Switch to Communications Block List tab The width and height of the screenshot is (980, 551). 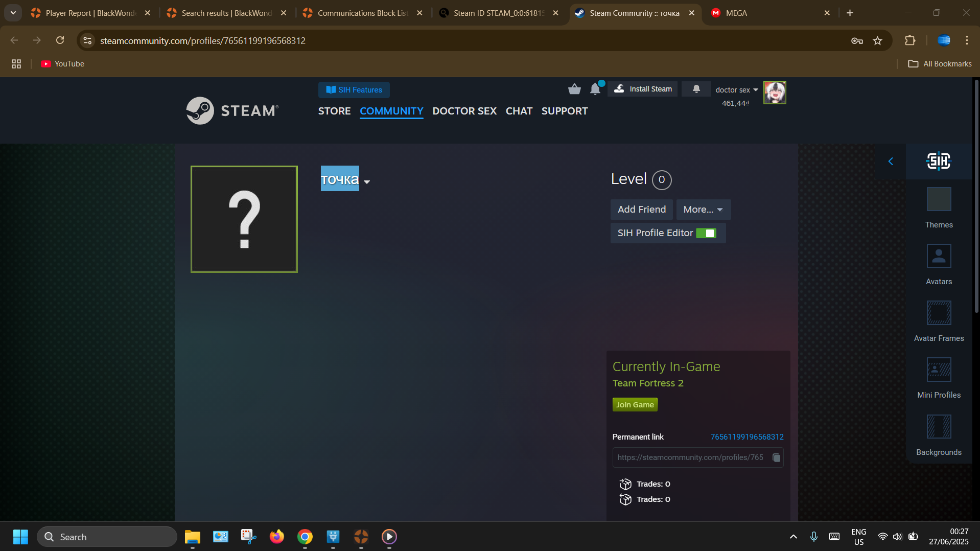(363, 13)
